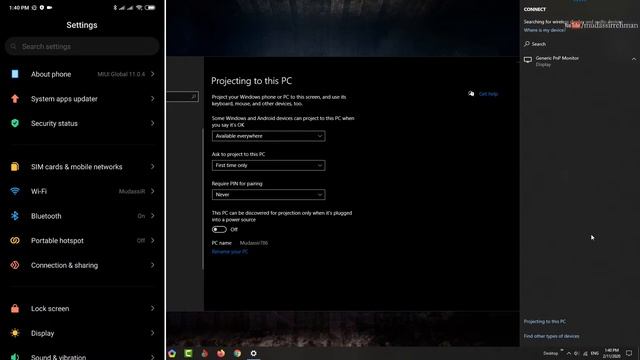Click the Lock screen label
The height and width of the screenshot is (360, 640).
click(50, 309)
